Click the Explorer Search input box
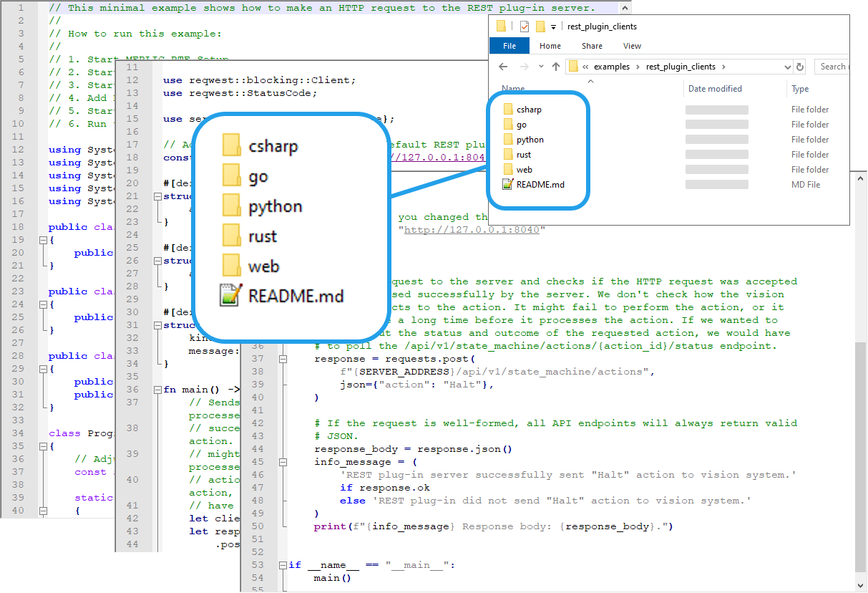868x593 pixels. point(834,67)
